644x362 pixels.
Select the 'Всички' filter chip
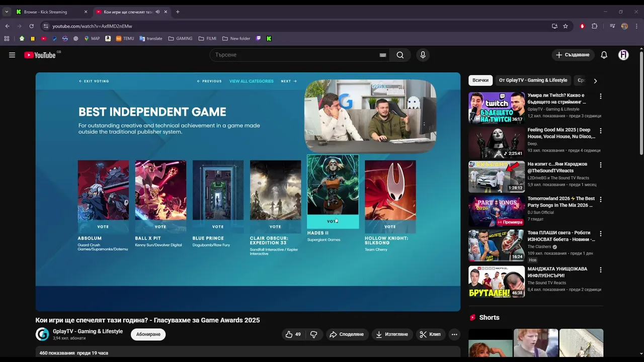480,80
